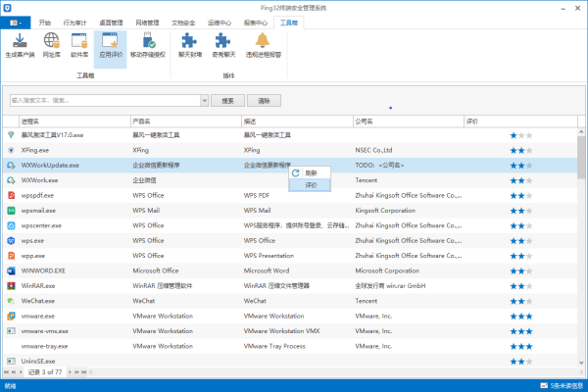
Task: Go to the previous record arrow
Action: [x=21, y=372]
